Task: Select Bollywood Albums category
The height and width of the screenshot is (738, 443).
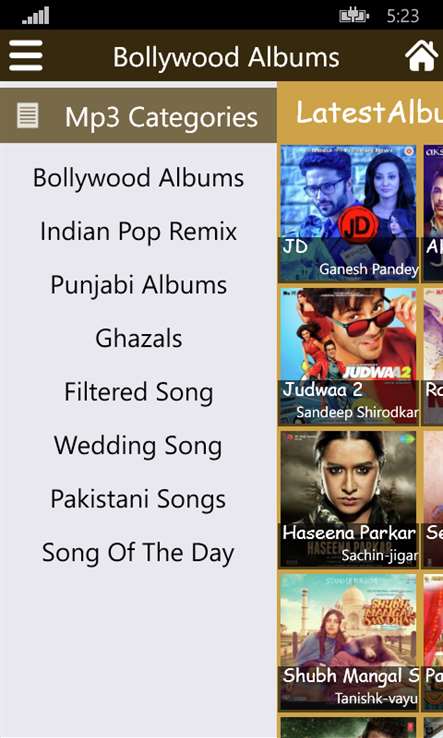Action: [138, 178]
